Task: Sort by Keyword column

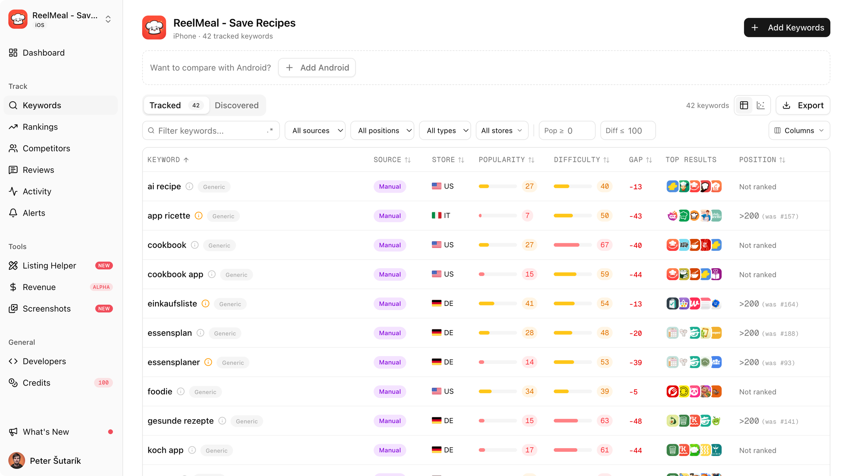Action: point(168,160)
